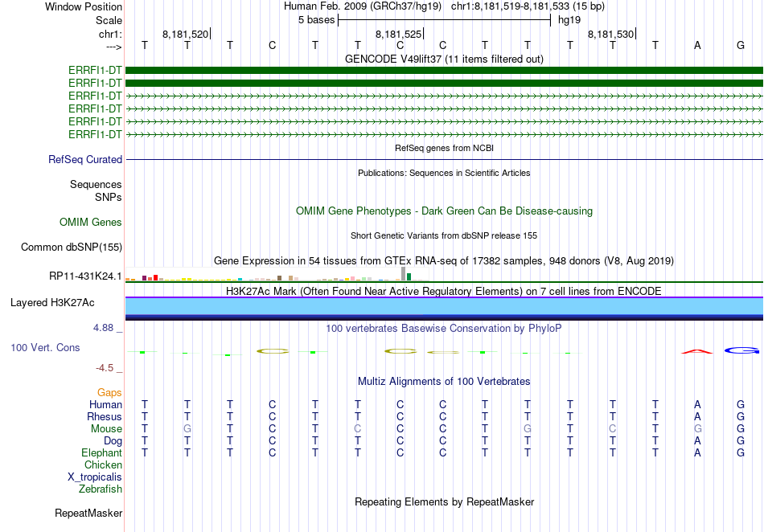Click the hg19 label beside scale bar
764x532 pixels.
[569, 20]
